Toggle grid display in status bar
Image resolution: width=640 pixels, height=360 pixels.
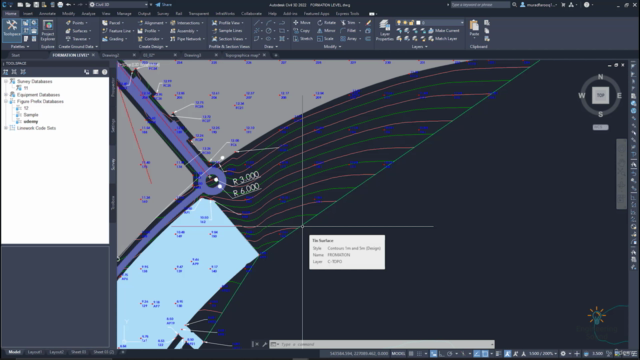point(411,353)
